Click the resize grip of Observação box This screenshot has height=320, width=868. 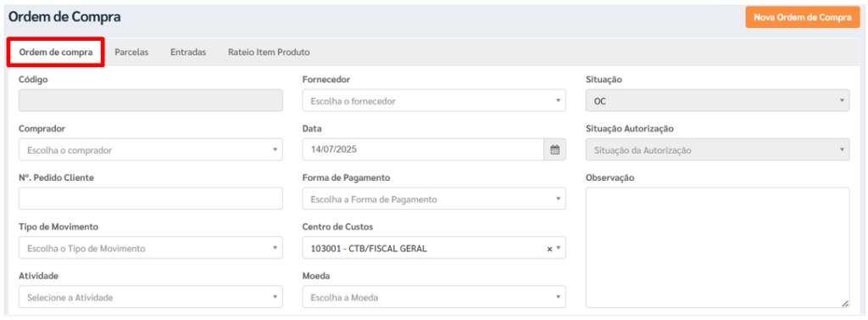click(x=845, y=303)
